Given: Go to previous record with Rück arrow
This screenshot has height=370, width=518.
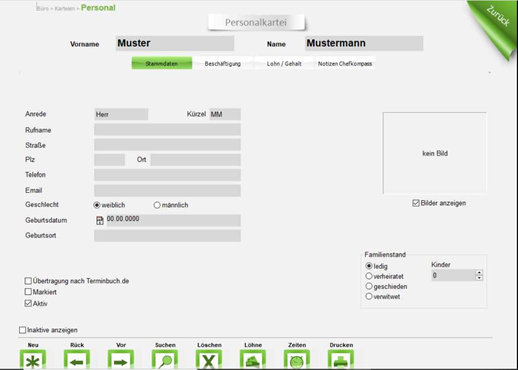Looking at the screenshot, I should click(77, 360).
